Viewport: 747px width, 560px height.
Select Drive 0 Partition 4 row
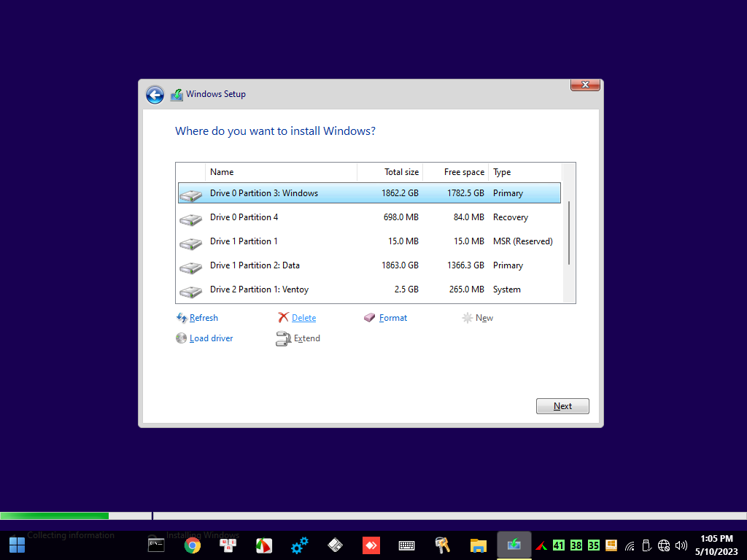tap(369, 217)
